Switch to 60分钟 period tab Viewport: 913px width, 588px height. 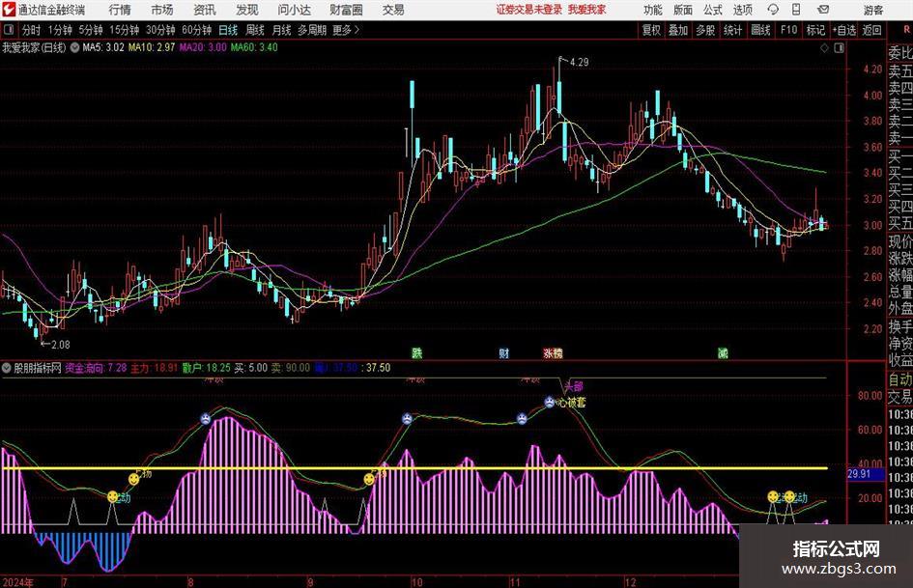click(196, 30)
